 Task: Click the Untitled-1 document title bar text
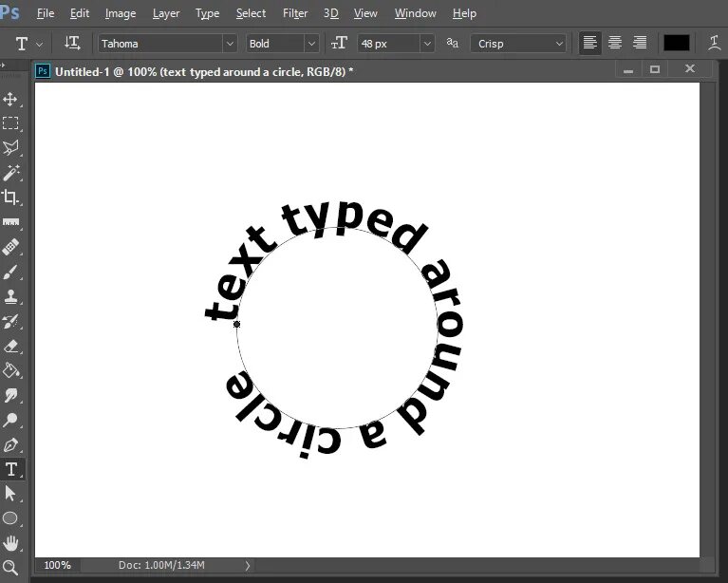click(x=204, y=71)
